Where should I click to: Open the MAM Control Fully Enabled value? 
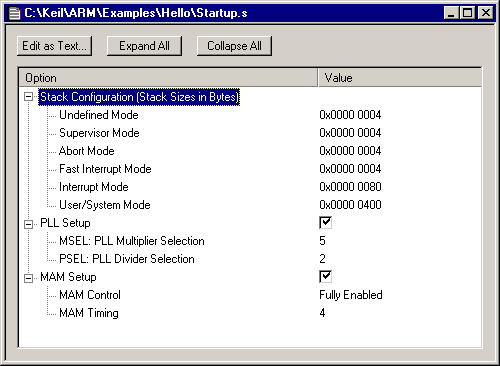point(351,295)
